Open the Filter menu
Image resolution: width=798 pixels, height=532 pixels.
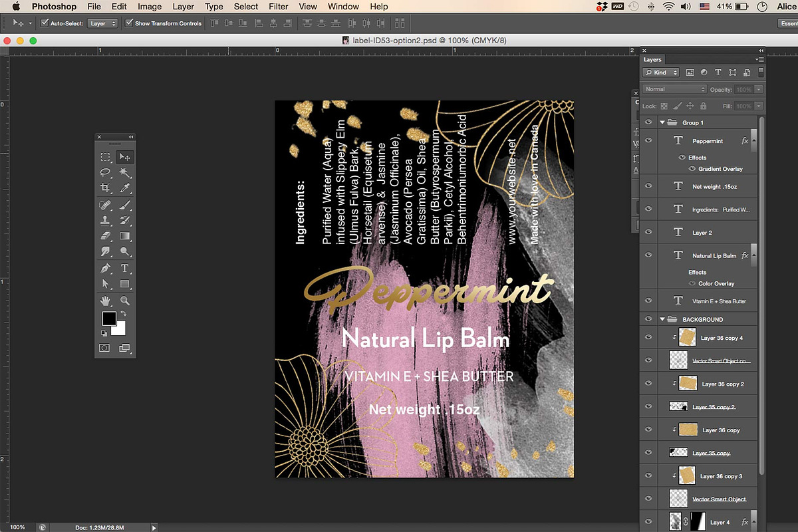coord(278,7)
